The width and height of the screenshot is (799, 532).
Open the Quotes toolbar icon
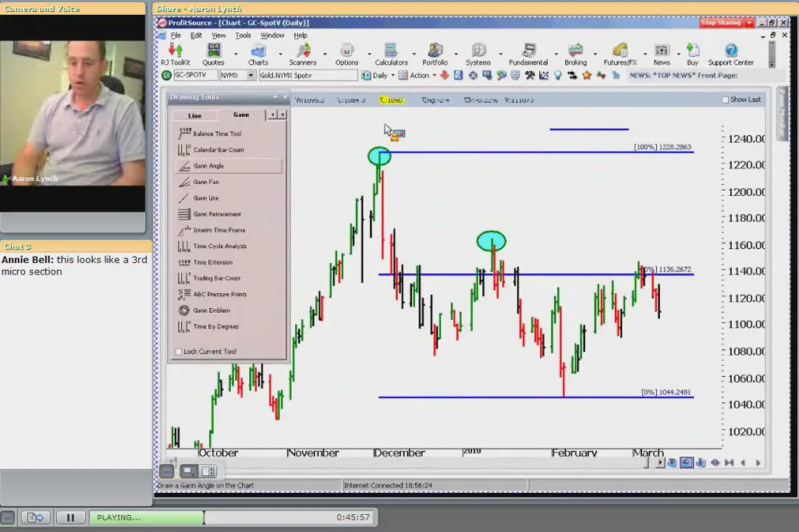pos(213,54)
